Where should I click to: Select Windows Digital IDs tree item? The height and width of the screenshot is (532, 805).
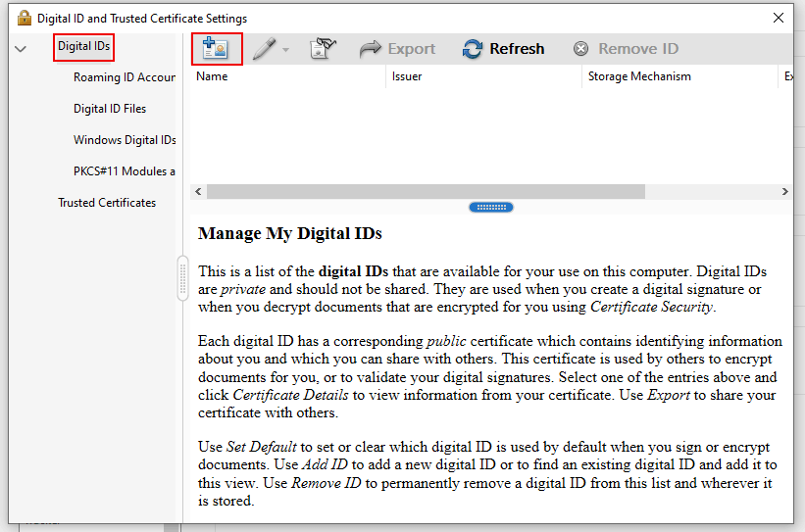coord(125,140)
